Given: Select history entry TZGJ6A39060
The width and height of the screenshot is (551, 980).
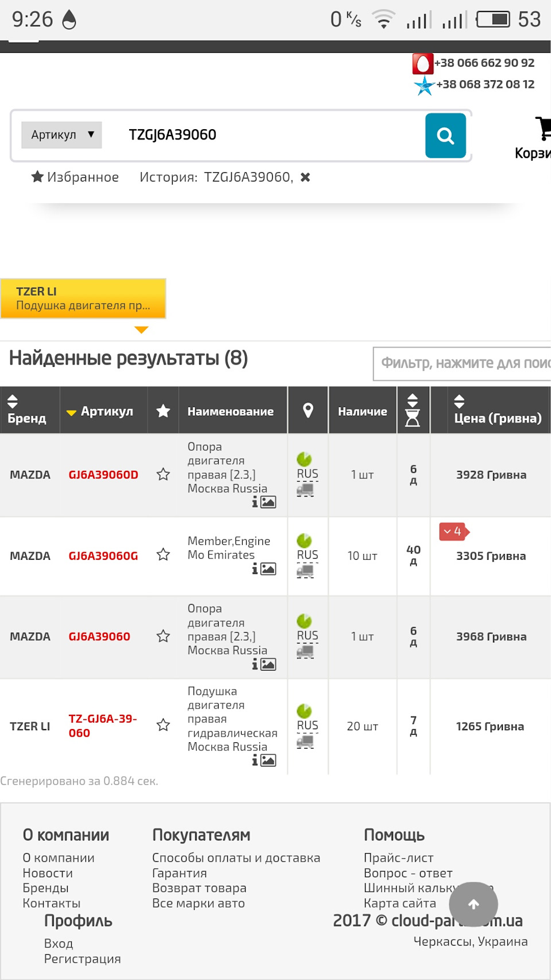Looking at the screenshot, I should tap(247, 177).
